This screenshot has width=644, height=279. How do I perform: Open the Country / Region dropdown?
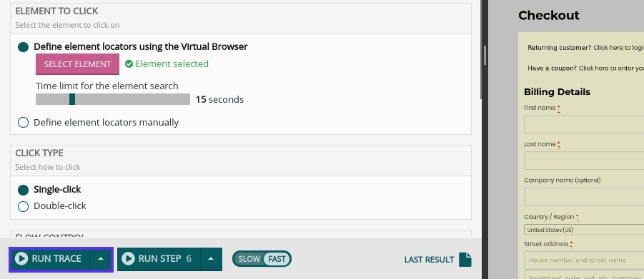584,230
